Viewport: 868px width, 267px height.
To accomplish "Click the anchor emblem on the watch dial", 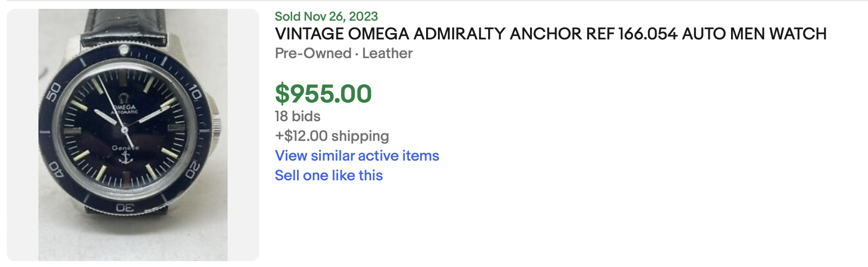I will tap(126, 158).
